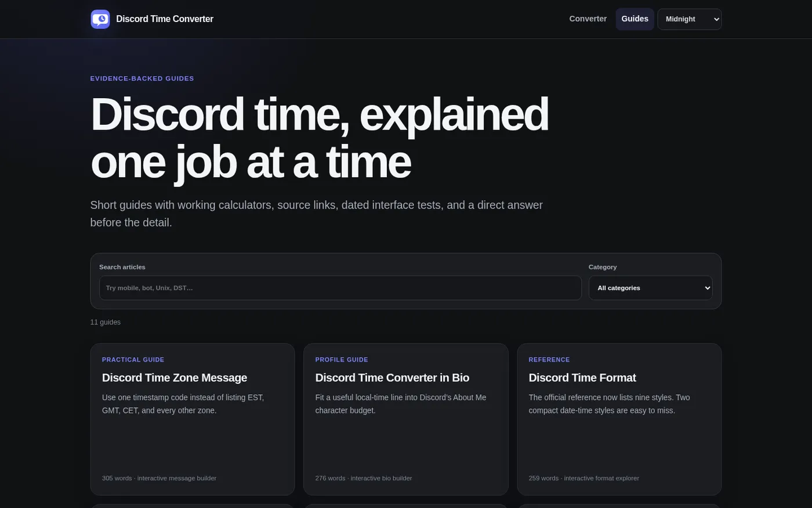
Task: Click '276 words · interactive bio builder' text
Action: [364, 478]
